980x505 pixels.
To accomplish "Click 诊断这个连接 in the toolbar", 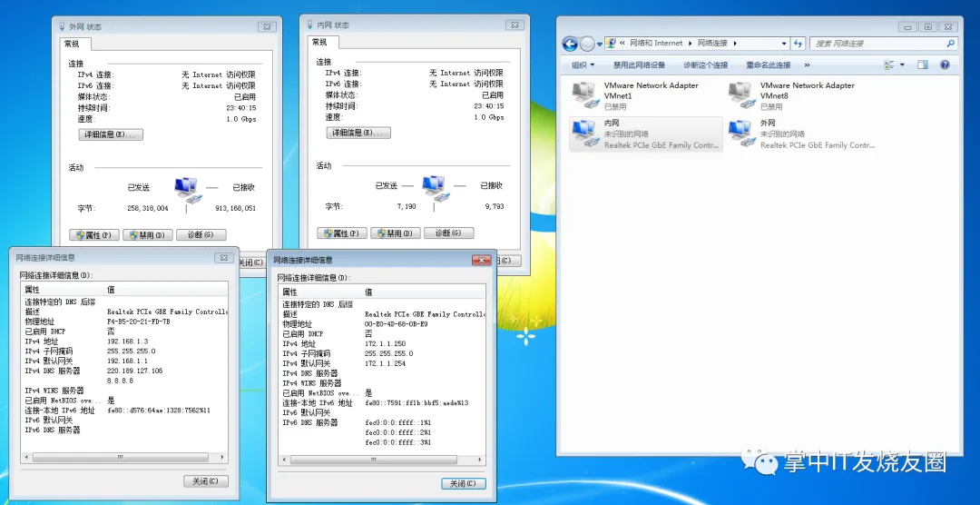I will point(705,65).
